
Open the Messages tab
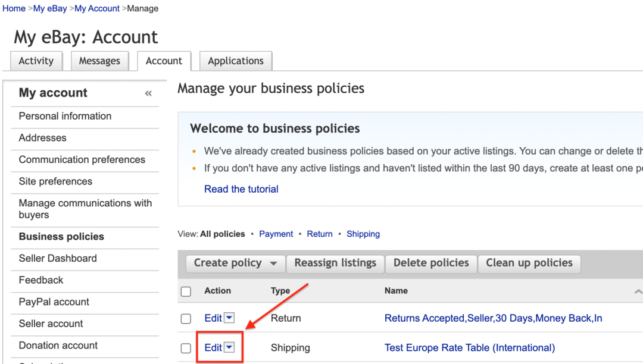(x=99, y=61)
